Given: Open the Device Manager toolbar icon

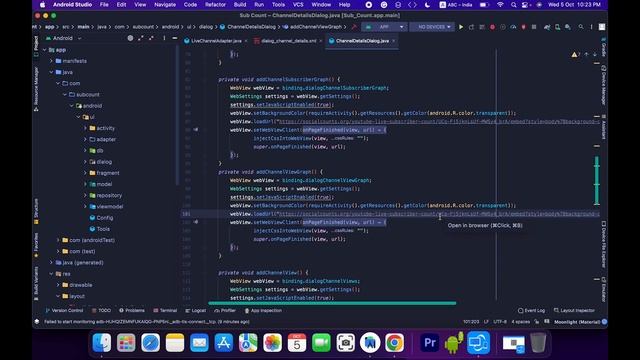Looking at the screenshot, I should tap(557, 27).
